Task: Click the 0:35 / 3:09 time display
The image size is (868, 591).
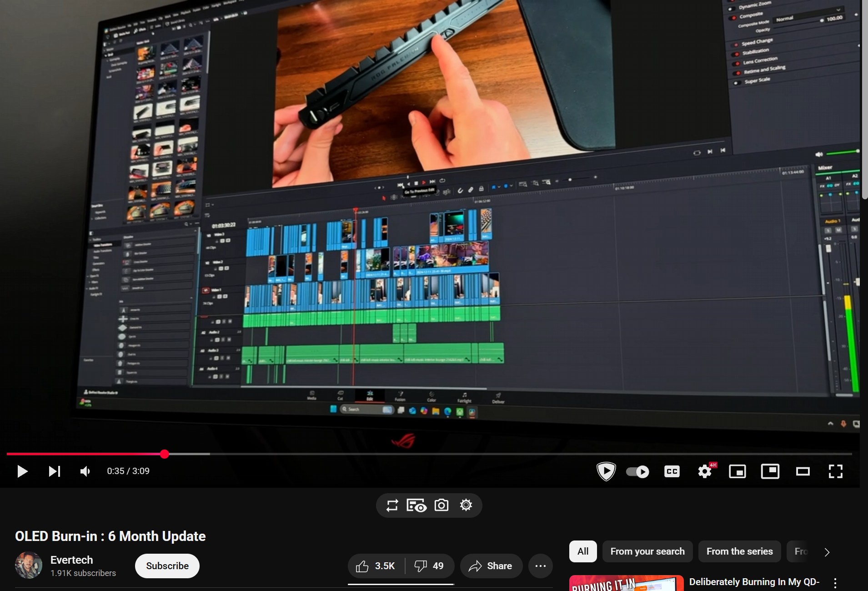Action: [x=128, y=471]
